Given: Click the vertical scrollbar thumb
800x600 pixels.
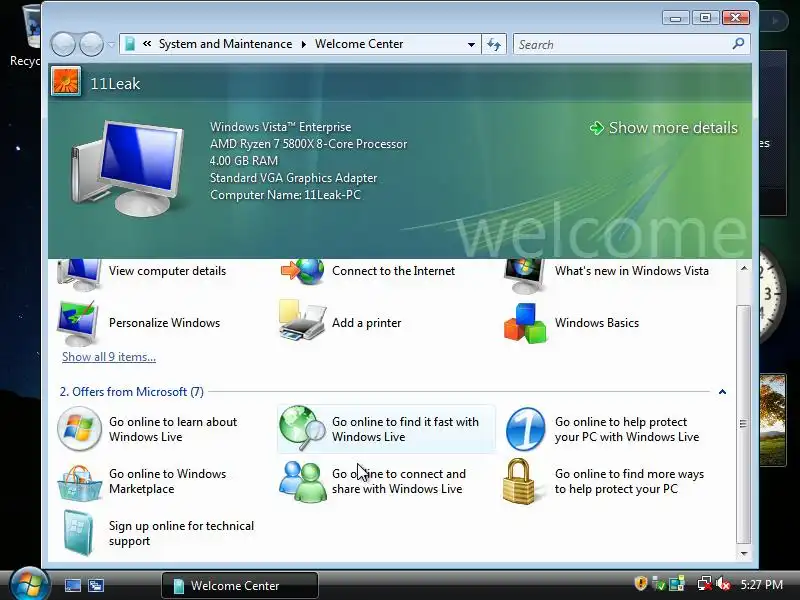Looking at the screenshot, I should [744, 424].
